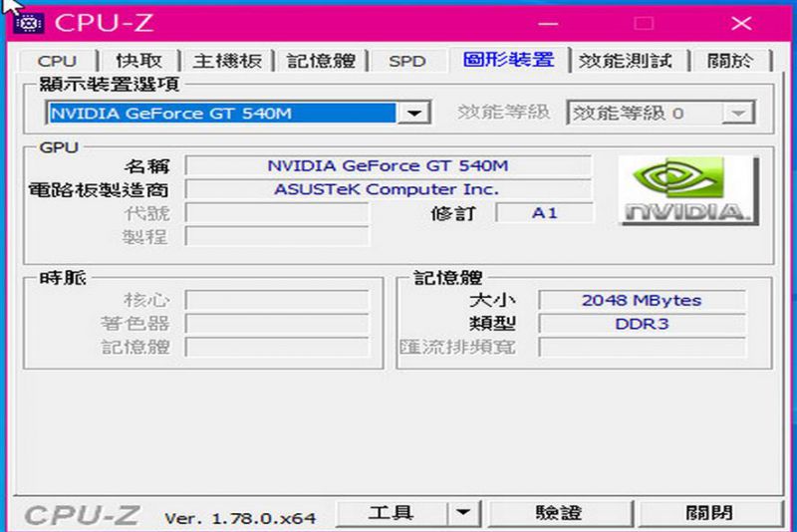Switch to the CPU tab
The image size is (797, 532).
[x=57, y=61]
